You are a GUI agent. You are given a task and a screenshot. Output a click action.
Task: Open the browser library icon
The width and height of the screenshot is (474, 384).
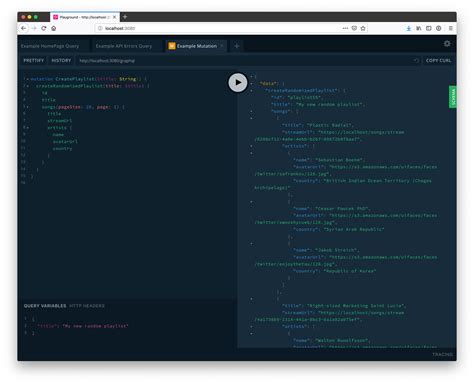point(419,28)
